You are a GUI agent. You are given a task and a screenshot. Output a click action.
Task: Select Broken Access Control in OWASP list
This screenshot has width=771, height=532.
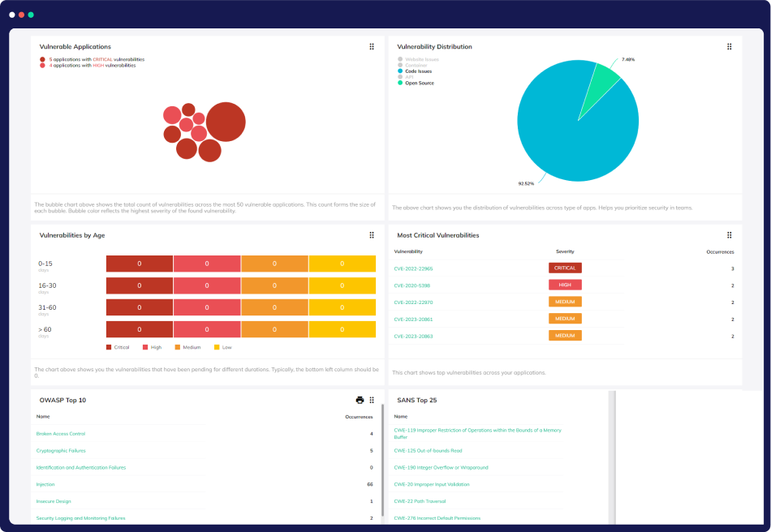(x=61, y=434)
